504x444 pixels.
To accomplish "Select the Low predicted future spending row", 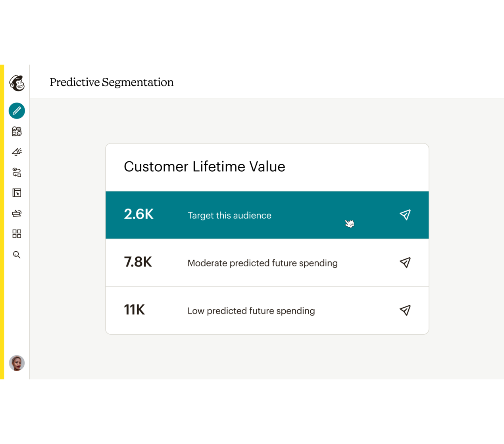I will point(251,311).
